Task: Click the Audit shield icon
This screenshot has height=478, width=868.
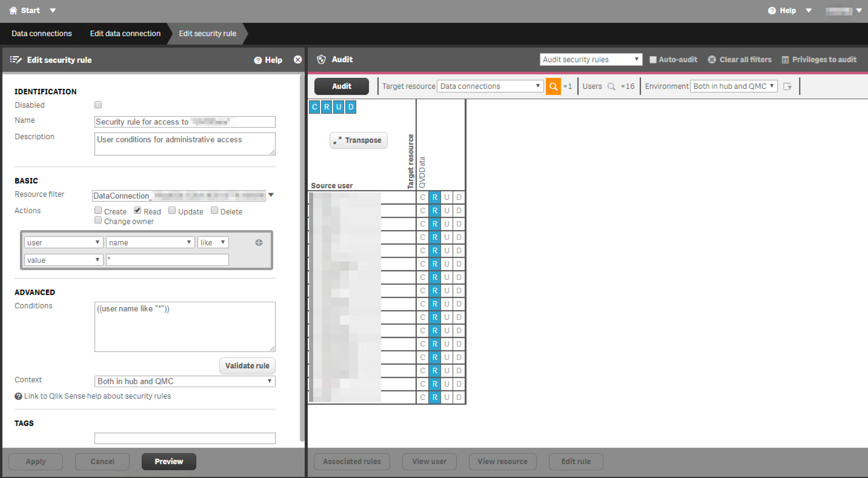Action: pyautogui.click(x=321, y=59)
